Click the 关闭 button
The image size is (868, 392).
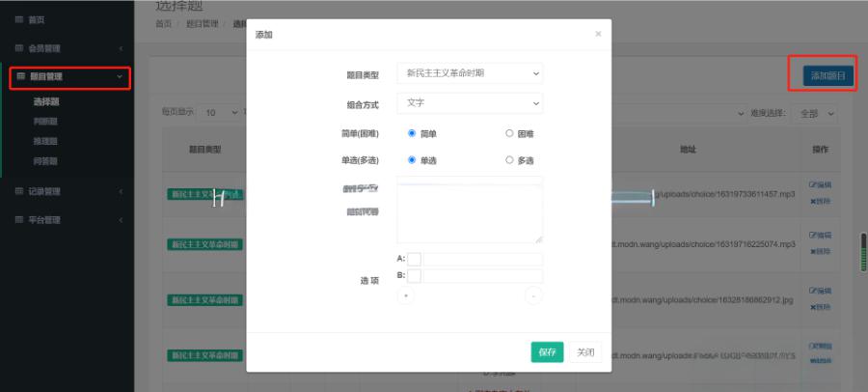click(585, 352)
